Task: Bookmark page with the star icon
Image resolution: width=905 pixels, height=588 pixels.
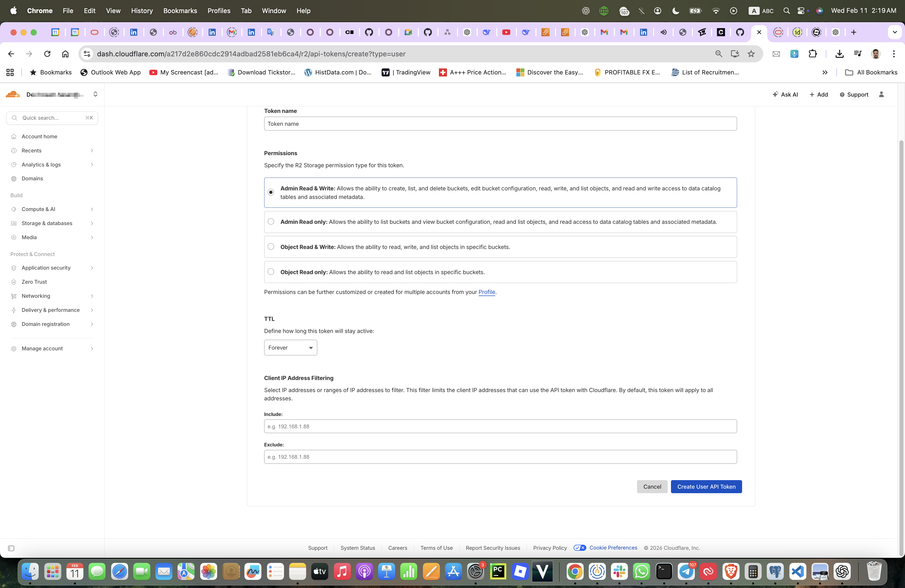Action: [751, 54]
